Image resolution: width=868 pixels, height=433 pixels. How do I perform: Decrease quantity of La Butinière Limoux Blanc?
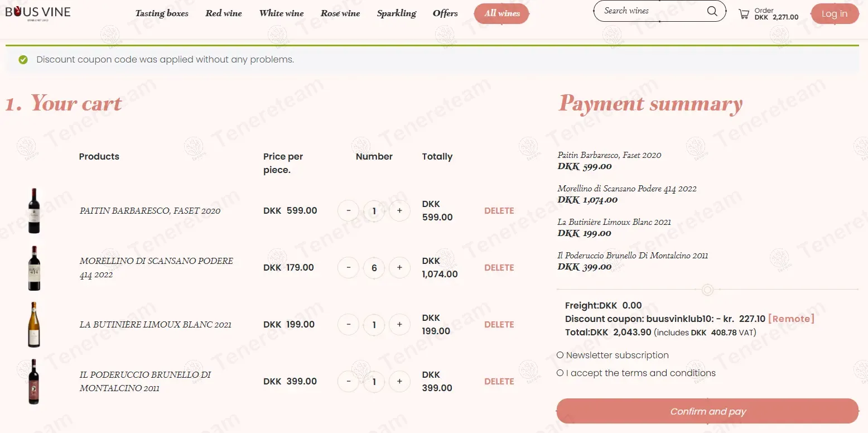click(x=349, y=325)
